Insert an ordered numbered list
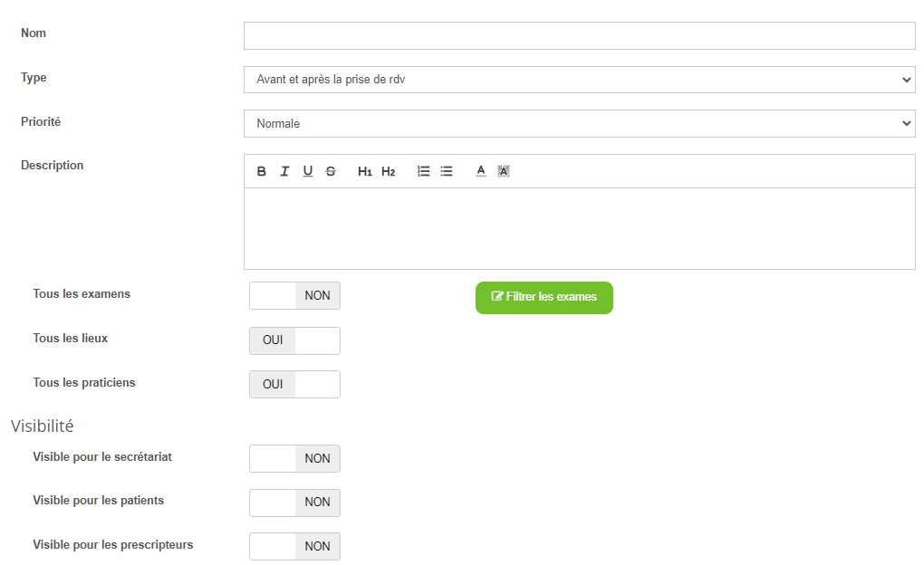This screenshot has width=924, height=565. pyautogui.click(x=423, y=171)
